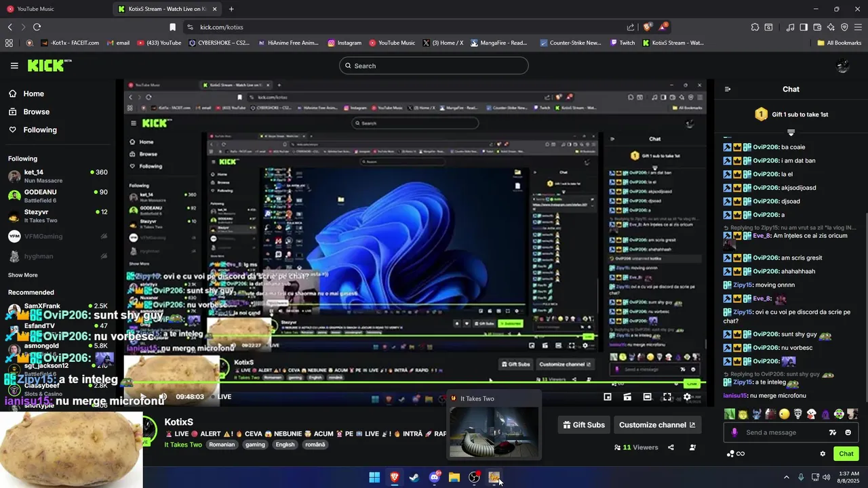Open ket_14 channel in Following list
868x488 pixels.
pos(58,176)
